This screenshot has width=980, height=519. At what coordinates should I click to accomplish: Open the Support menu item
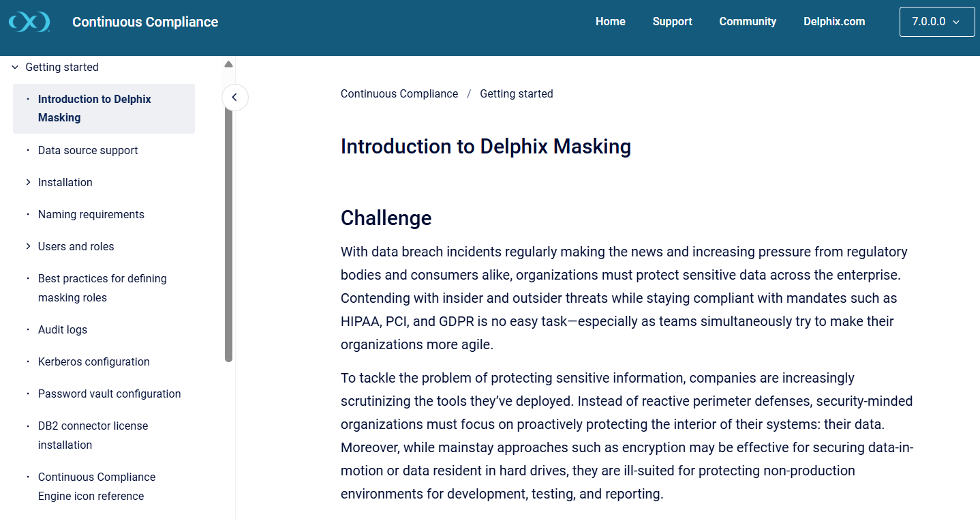672,21
